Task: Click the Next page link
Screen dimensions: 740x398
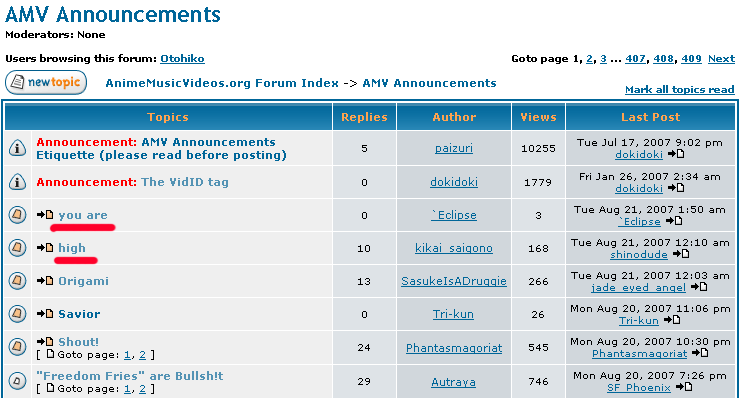Action: (721, 59)
